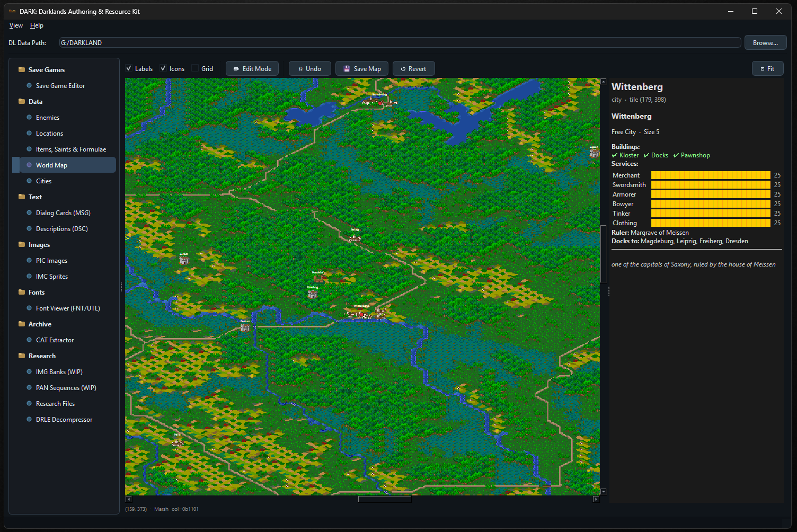
Task: Click the "Marsh col=0b1101" status text
Action: pyautogui.click(x=176, y=509)
